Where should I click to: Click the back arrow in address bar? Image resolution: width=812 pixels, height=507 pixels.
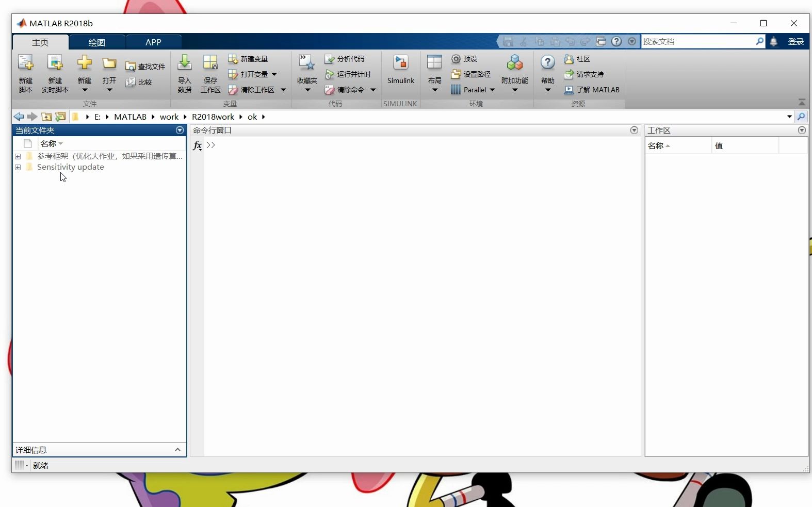pyautogui.click(x=19, y=117)
